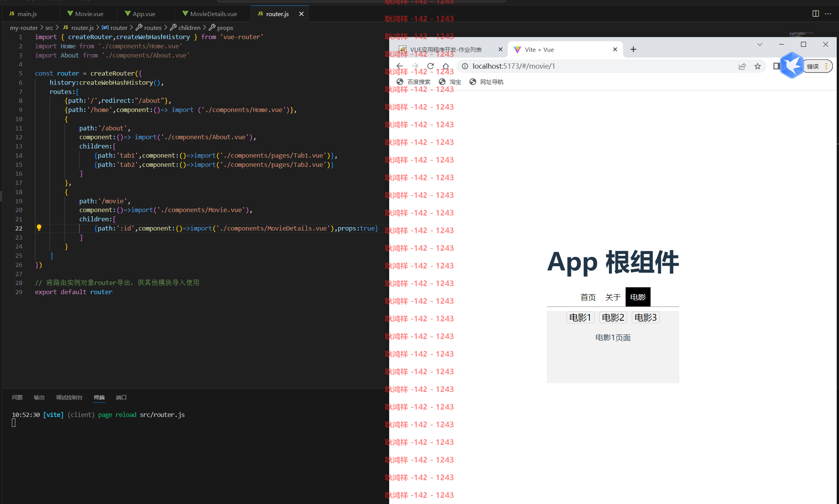Select children in the breadcrumb

pos(185,28)
